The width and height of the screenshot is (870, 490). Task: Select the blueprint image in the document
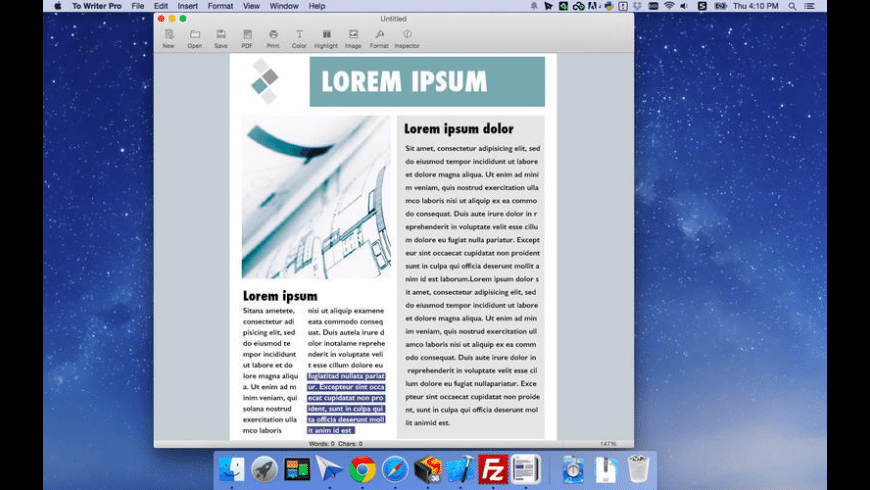(x=316, y=197)
